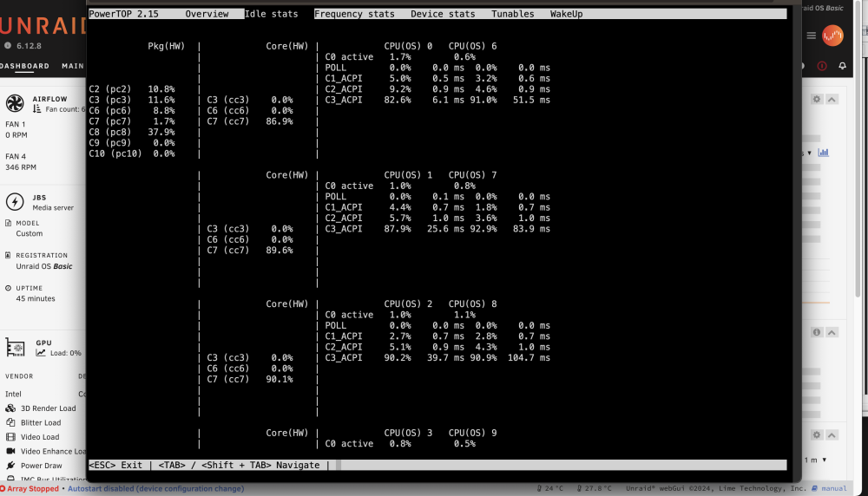
Task: Click the JBS lightning bolt server icon
Action: click(x=15, y=202)
